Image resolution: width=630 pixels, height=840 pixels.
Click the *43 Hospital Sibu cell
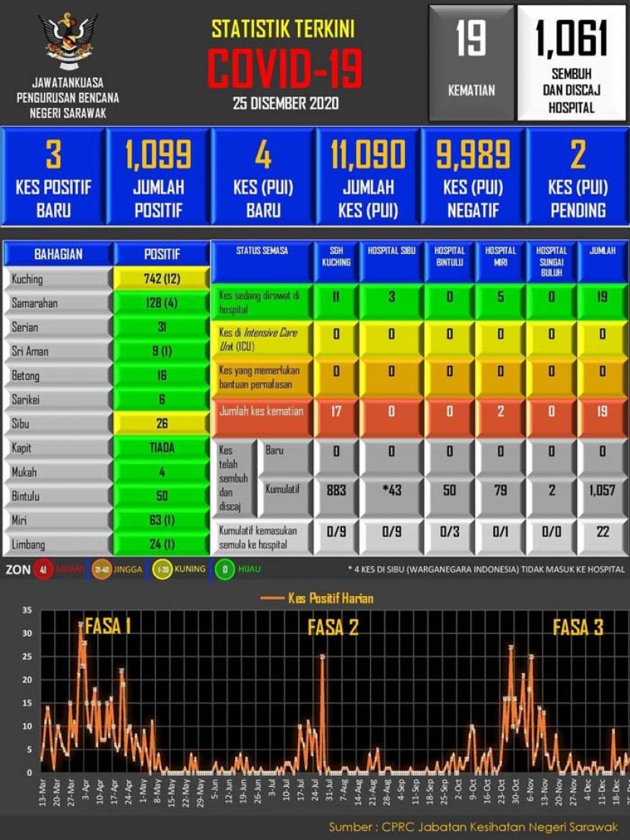[391, 496]
